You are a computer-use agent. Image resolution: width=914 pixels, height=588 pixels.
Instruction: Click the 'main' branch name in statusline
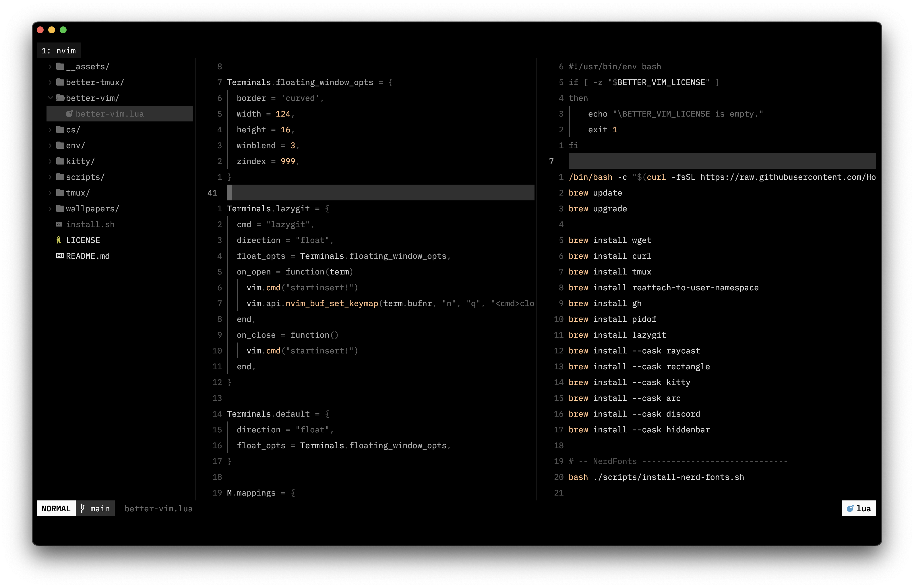click(100, 508)
